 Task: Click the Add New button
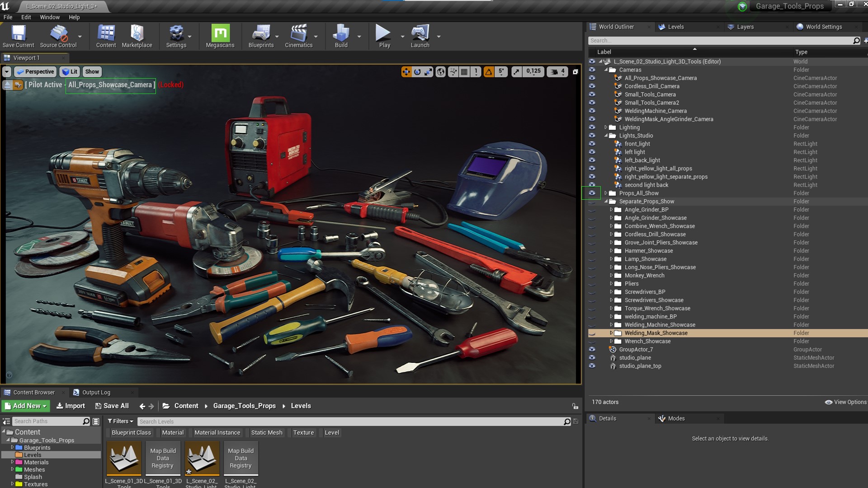coord(26,406)
